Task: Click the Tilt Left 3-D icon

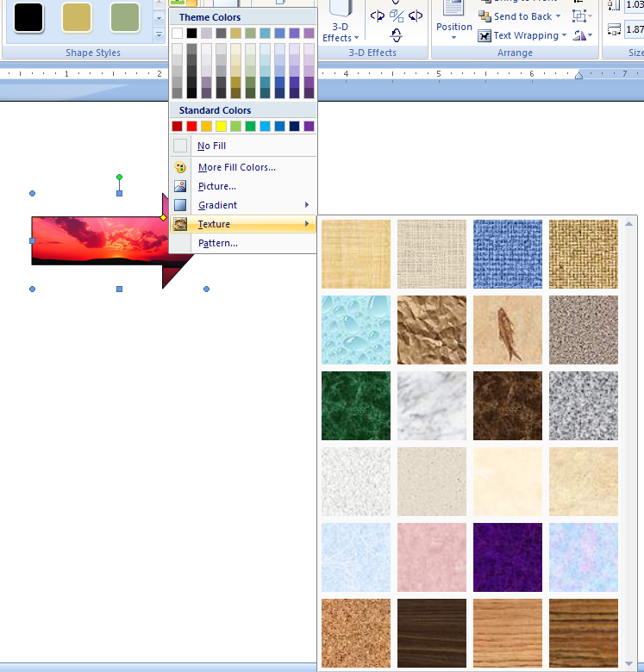Action: click(378, 16)
